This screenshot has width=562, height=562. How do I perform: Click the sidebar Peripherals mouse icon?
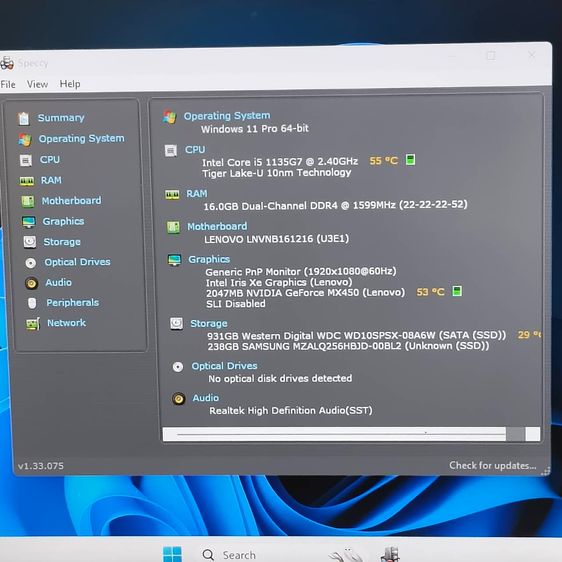point(32,303)
